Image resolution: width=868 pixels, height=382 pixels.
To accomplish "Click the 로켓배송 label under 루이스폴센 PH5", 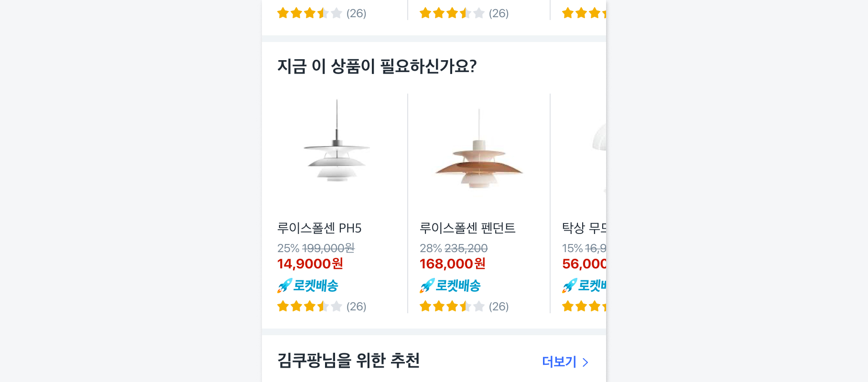I will point(315,286).
